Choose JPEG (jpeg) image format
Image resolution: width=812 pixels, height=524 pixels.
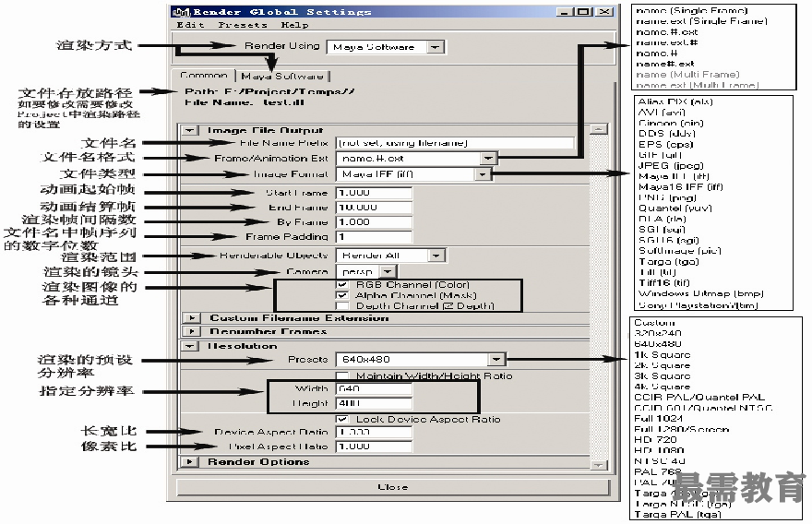pyautogui.click(x=671, y=166)
